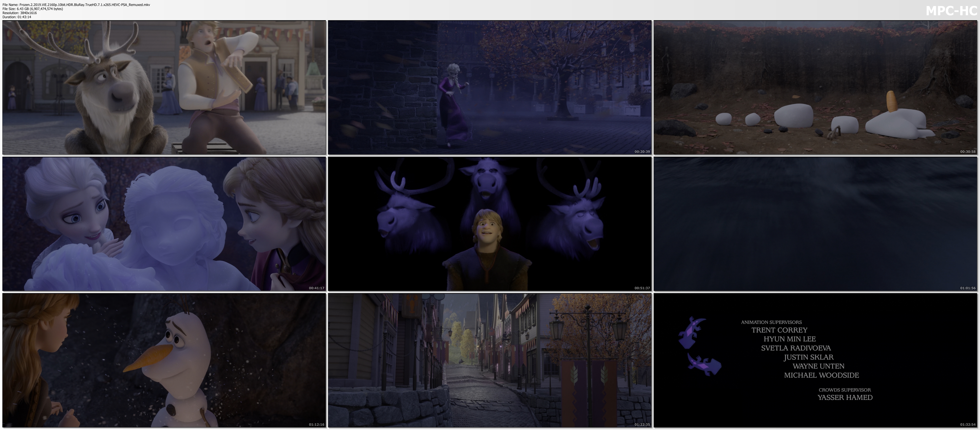Click the 01:32:54 timestamp

[968, 425]
